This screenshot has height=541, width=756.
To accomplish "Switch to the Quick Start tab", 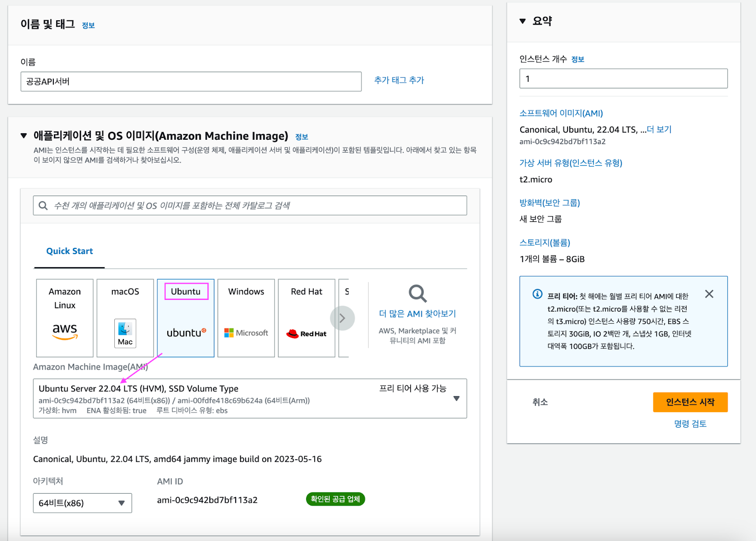I will 69,251.
